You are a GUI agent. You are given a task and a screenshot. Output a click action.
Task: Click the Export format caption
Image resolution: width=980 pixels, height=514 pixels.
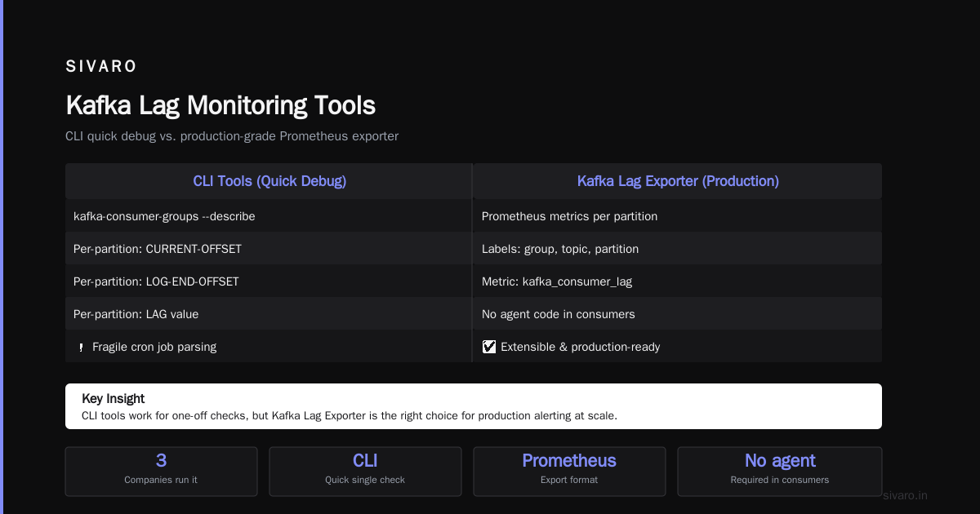click(x=569, y=480)
